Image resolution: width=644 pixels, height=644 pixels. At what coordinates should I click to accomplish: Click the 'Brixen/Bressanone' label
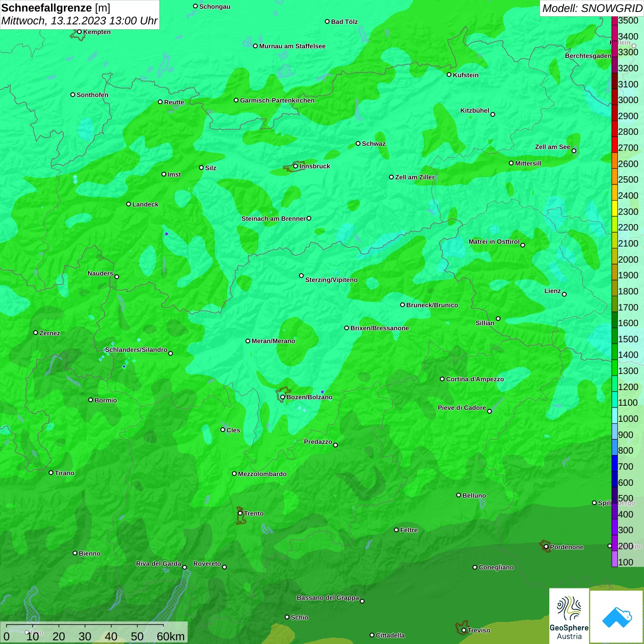coord(379,328)
